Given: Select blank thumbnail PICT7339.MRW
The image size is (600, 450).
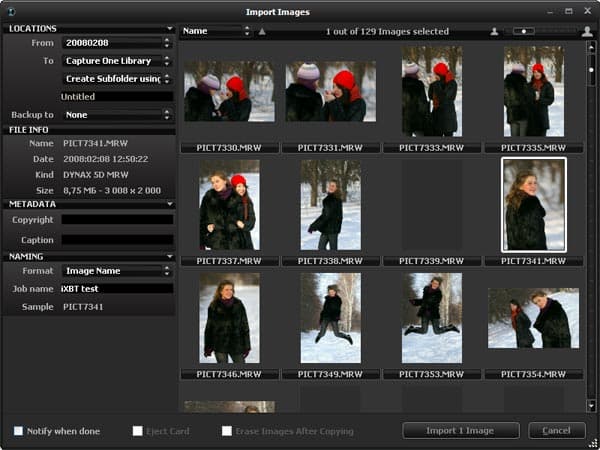Looking at the screenshot, I should pyautogui.click(x=432, y=205).
